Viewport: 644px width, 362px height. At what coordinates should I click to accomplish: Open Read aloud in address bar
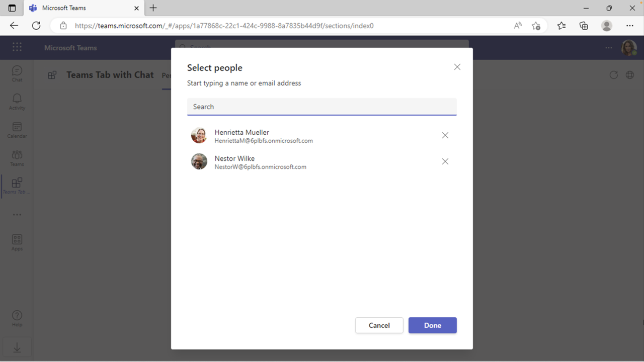tap(518, 26)
